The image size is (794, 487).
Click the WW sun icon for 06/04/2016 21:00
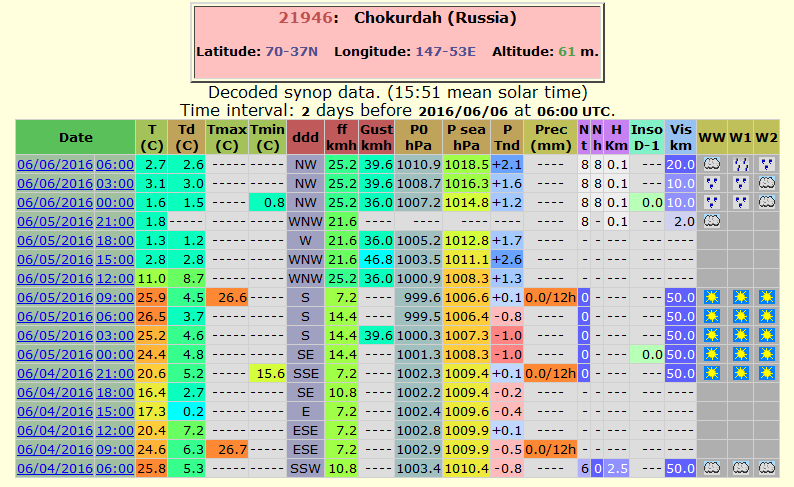click(x=711, y=373)
